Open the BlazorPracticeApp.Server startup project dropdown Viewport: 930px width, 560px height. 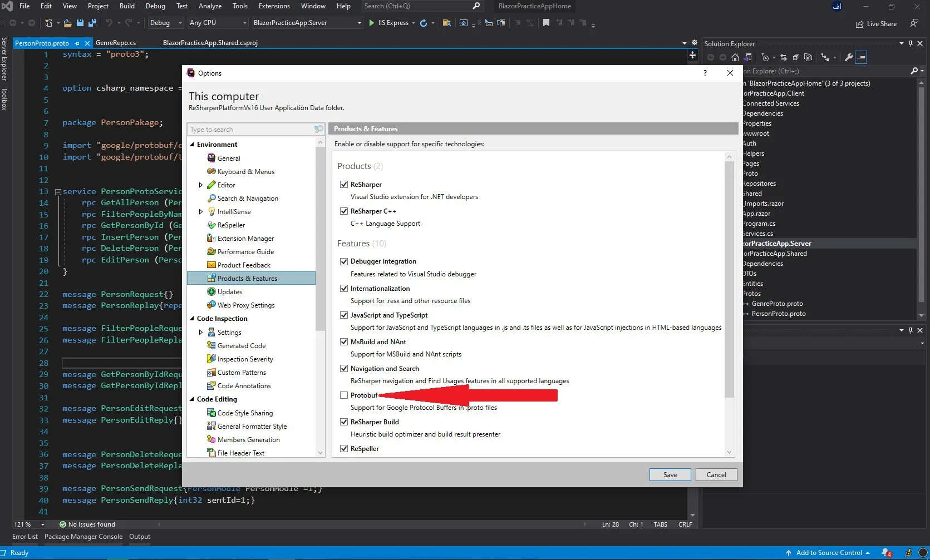click(307, 23)
